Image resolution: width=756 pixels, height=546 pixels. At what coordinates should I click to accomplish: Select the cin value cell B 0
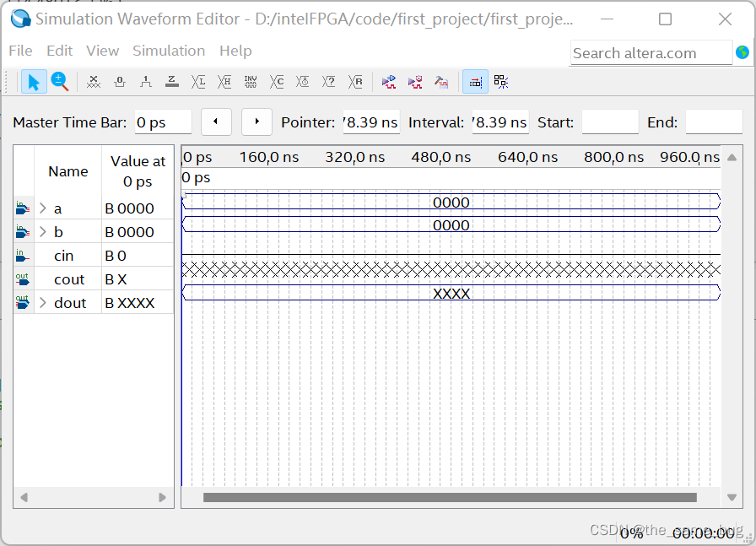[x=138, y=255]
